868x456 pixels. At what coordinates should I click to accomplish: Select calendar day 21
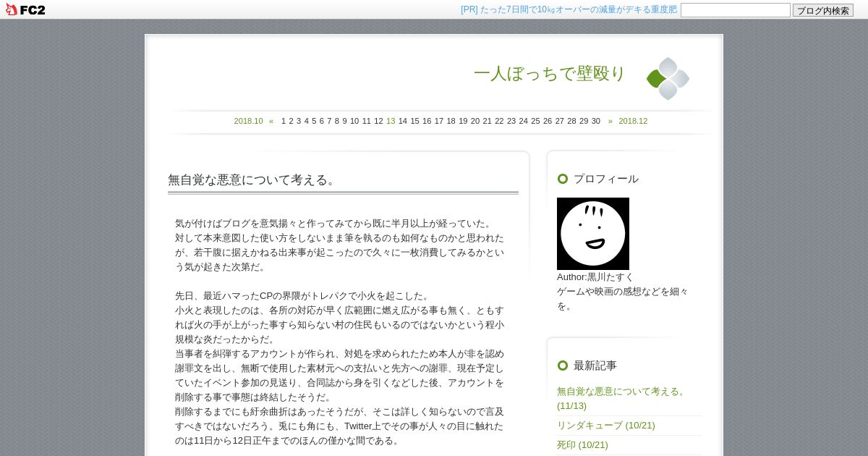tap(487, 121)
